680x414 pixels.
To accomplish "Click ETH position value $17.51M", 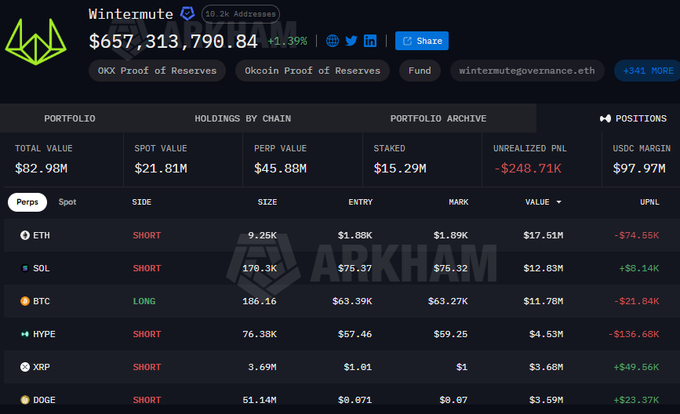I will (543, 235).
